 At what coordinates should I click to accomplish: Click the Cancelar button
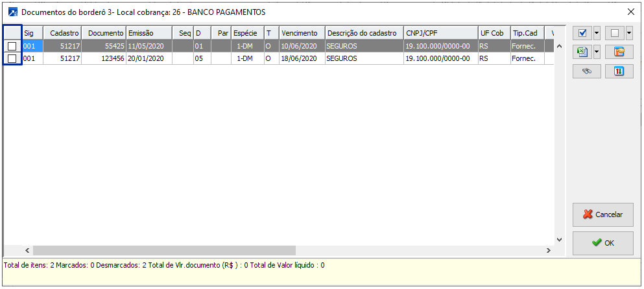603,214
